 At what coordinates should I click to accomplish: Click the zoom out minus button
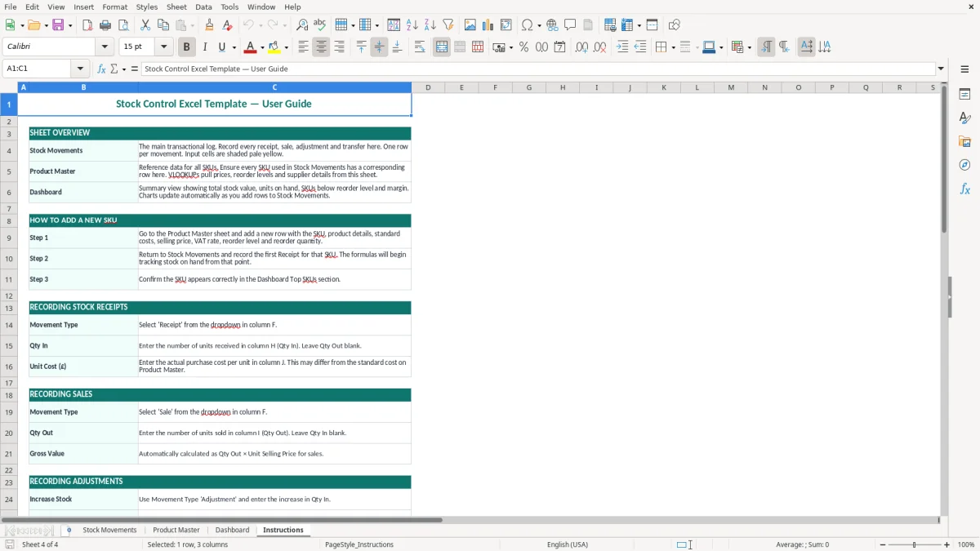[x=883, y=544]
